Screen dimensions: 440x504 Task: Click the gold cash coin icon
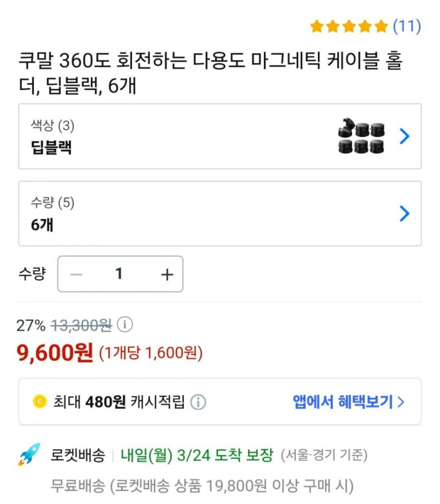click(40, 402)
